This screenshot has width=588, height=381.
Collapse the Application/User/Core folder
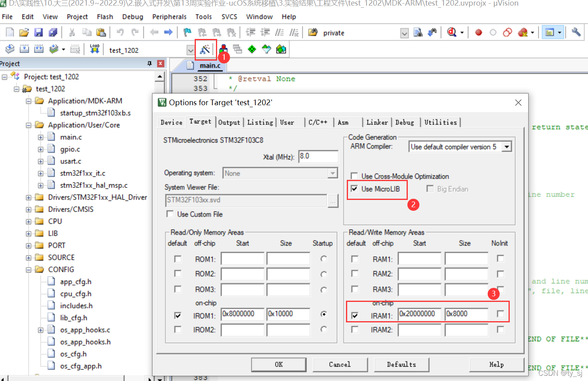point(28,125)
